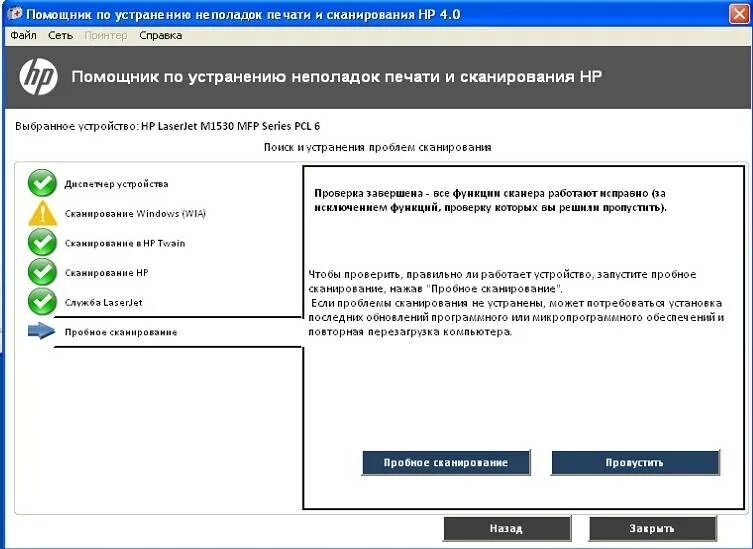Select the Сканирование Windows (WIA) step label
Viewport: 753px width, 549px height.
coord(135,214)
